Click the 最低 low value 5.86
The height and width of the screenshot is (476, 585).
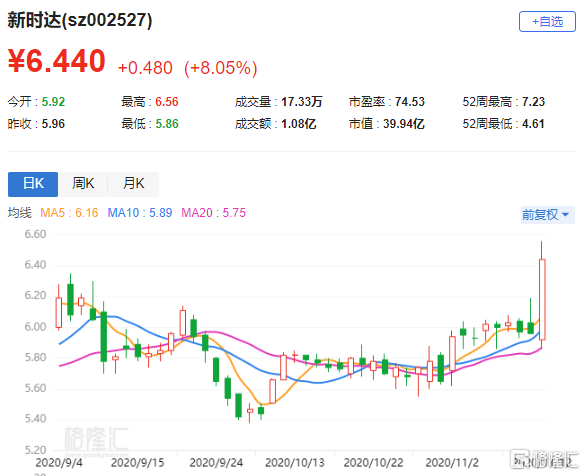[x=167, y=123]
